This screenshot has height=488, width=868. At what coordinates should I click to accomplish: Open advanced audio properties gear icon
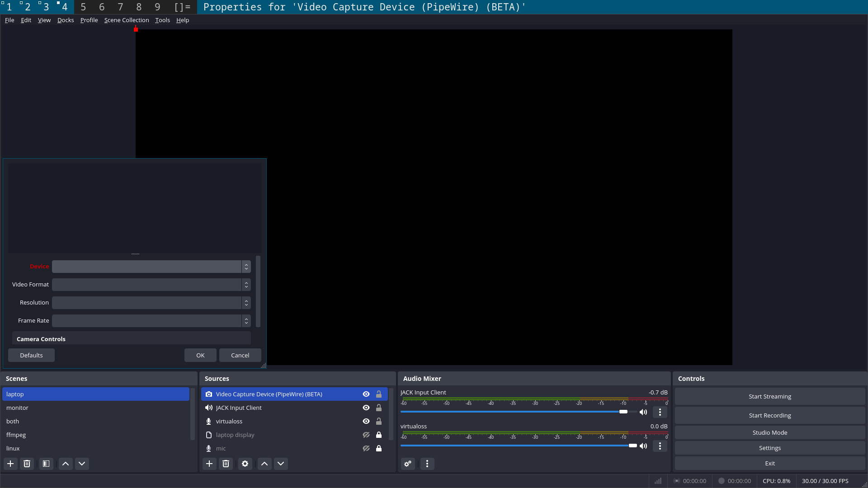pos(407,464)
